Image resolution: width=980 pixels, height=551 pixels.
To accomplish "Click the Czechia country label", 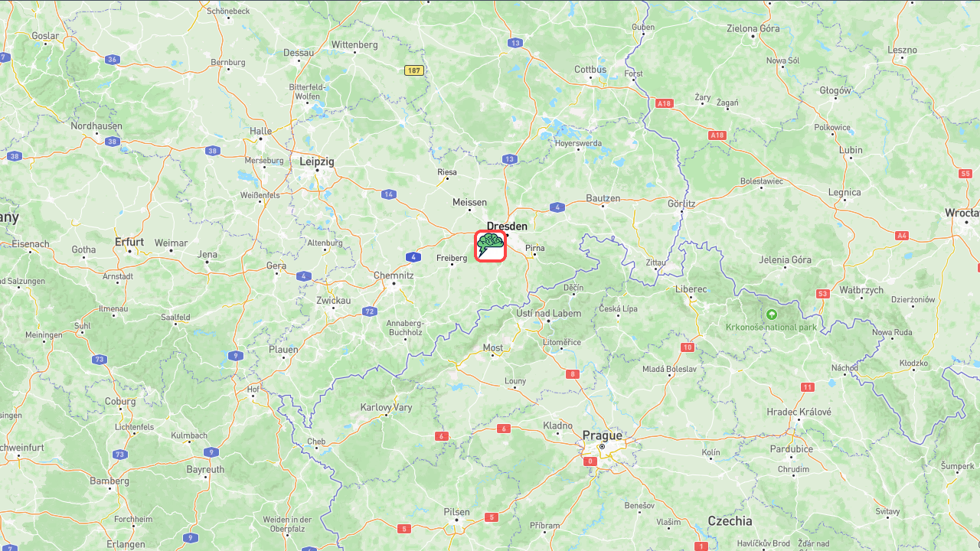I will 730,521.
